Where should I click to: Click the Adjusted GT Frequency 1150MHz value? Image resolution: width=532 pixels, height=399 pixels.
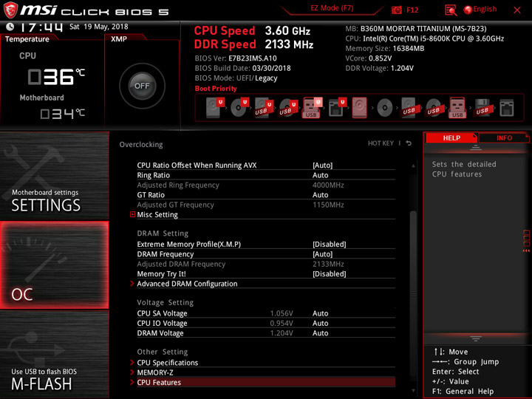tap(328, 205)
